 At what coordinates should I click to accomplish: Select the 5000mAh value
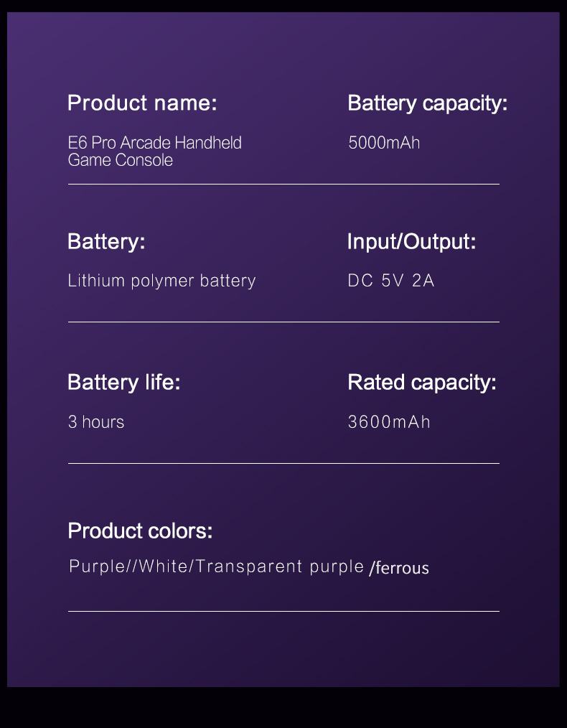click(x=384, y=143)
